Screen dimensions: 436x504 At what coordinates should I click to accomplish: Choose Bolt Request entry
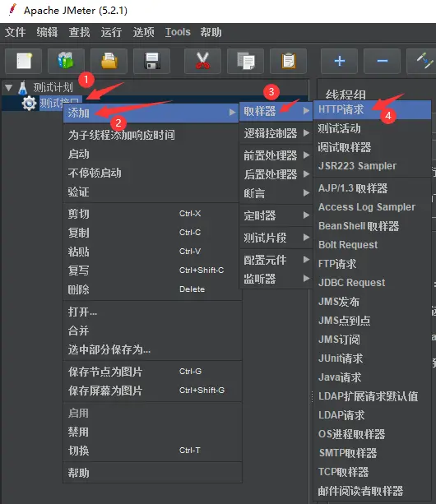click(x=372, y=245)
